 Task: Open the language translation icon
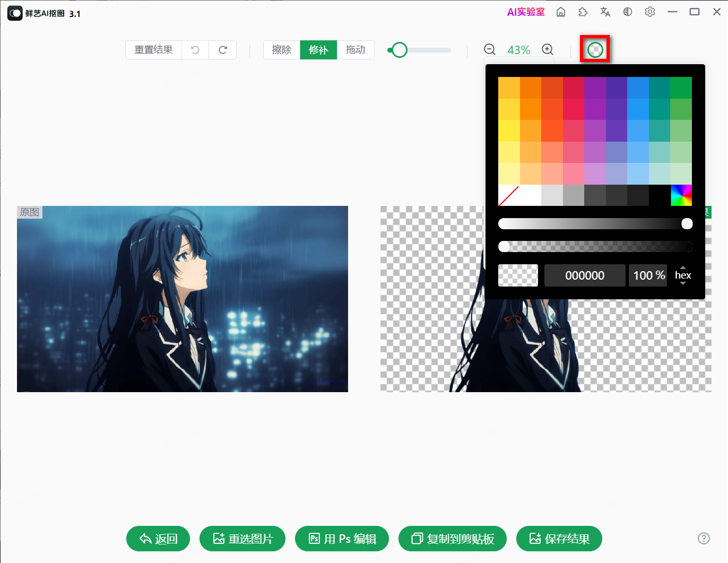tap(605, 12)
